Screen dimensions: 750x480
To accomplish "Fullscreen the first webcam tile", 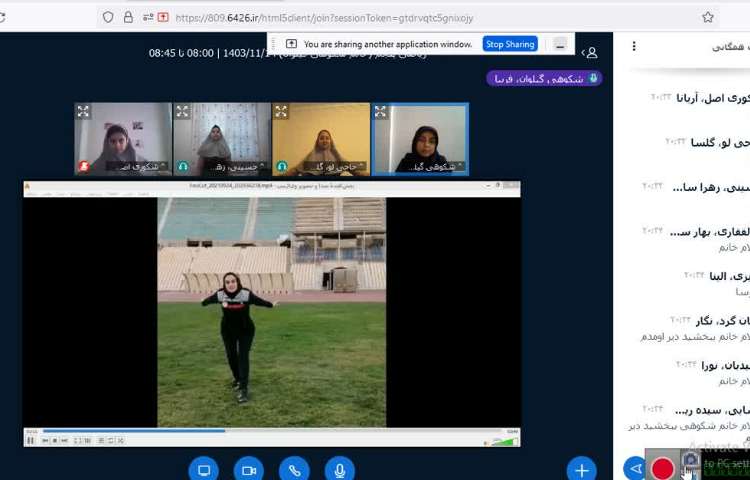I will [83, 111].
